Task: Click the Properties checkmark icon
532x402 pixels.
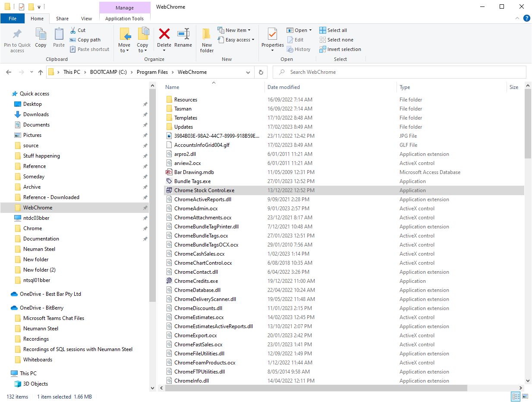Action: [x=272, y=34]
